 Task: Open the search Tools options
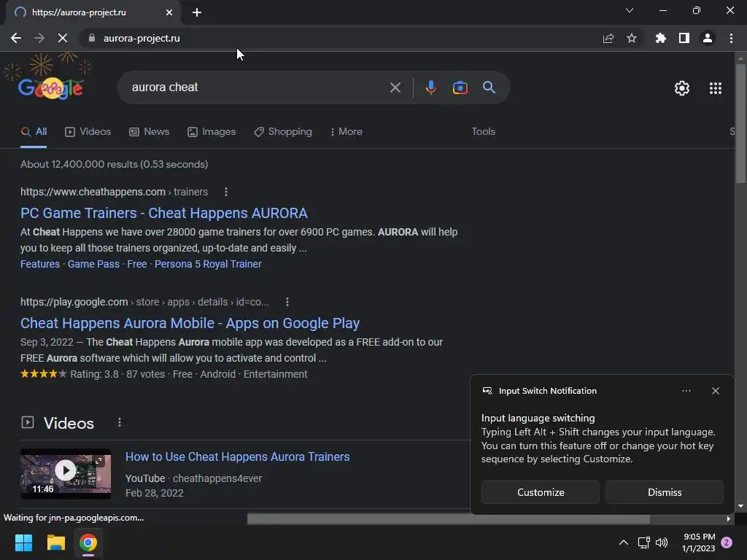tap(483, 132)
